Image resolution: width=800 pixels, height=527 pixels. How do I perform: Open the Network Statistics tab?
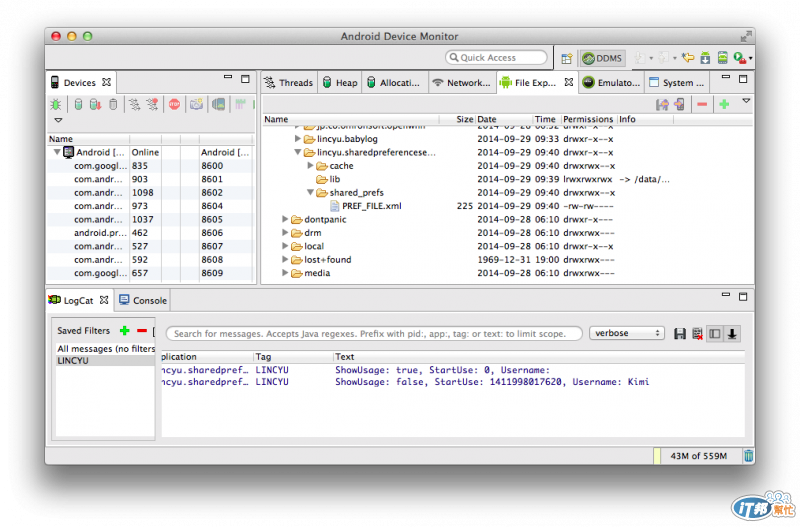(x=461, y=83)
